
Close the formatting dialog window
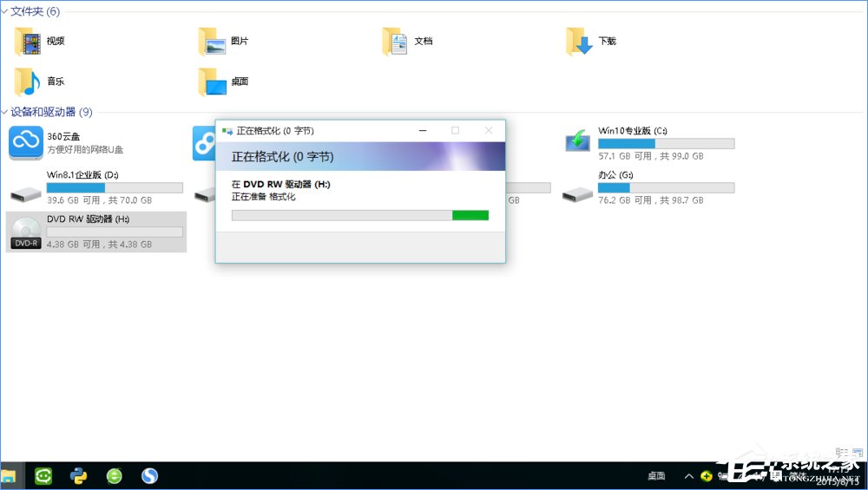coord(488,130)
